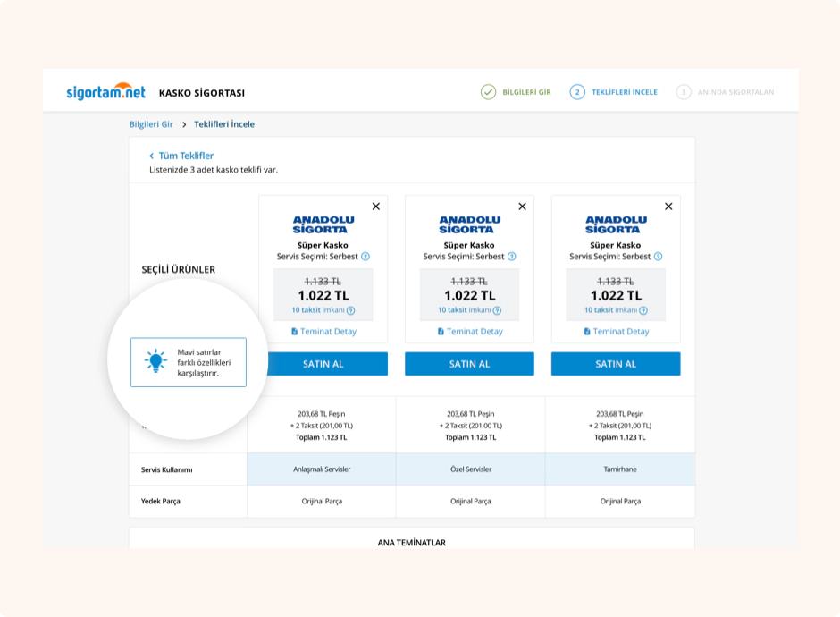
Task: Select the Bilgileri Gir completed step
Action: pyautogui.click(x=516, y=92)
